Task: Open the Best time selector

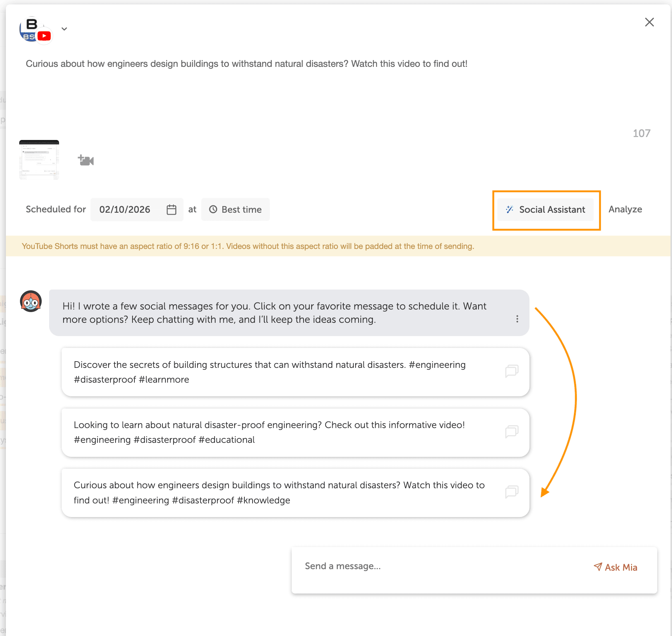Action: click(236, 210)
